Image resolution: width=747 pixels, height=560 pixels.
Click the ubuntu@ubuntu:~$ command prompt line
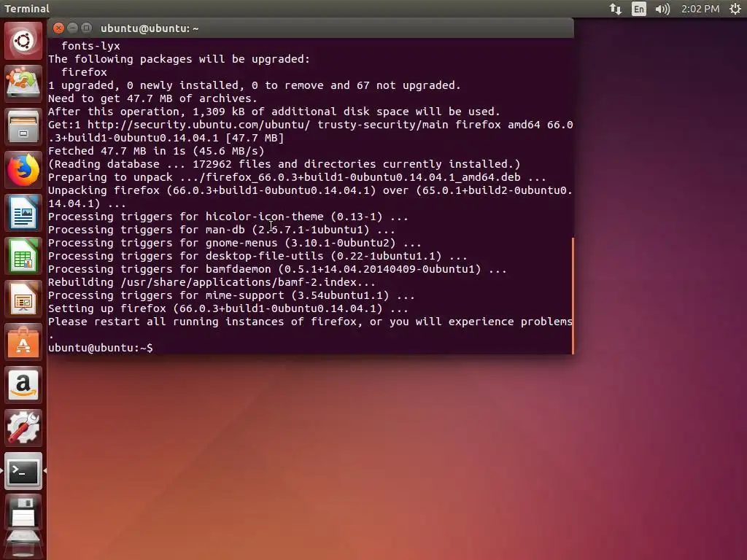click(101, 348)
